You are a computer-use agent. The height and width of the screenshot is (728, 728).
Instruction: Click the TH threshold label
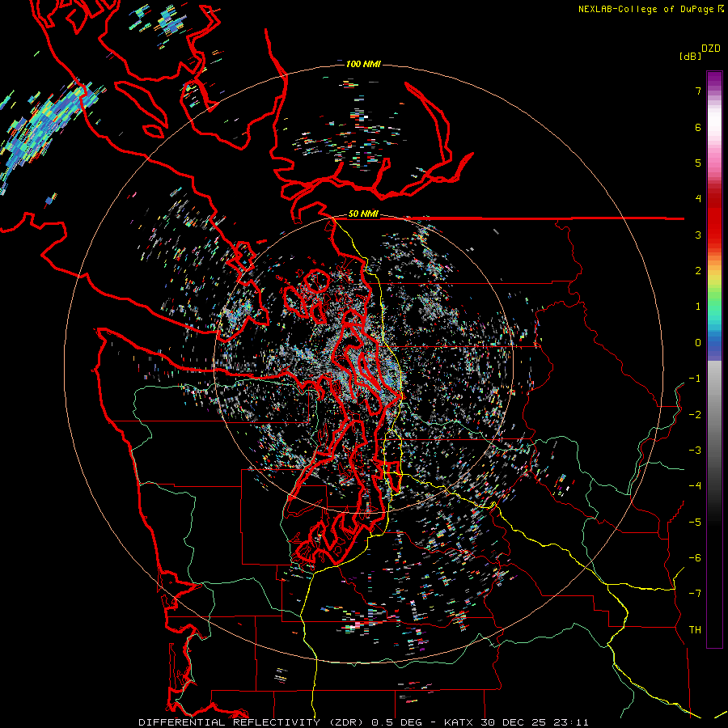[x=695, y=630]
